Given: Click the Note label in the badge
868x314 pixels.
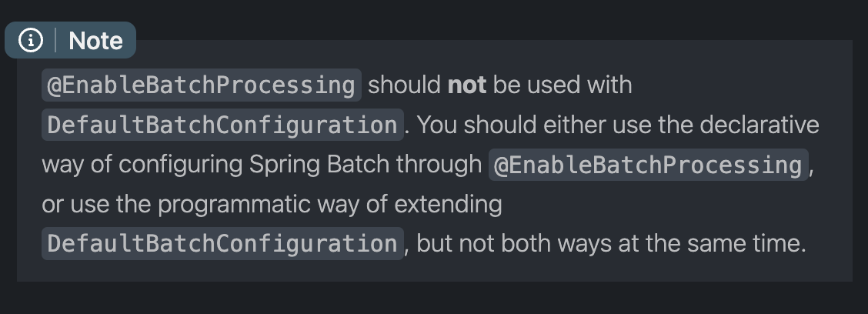Looking at the screenshot, I should [x=95, y=41].
